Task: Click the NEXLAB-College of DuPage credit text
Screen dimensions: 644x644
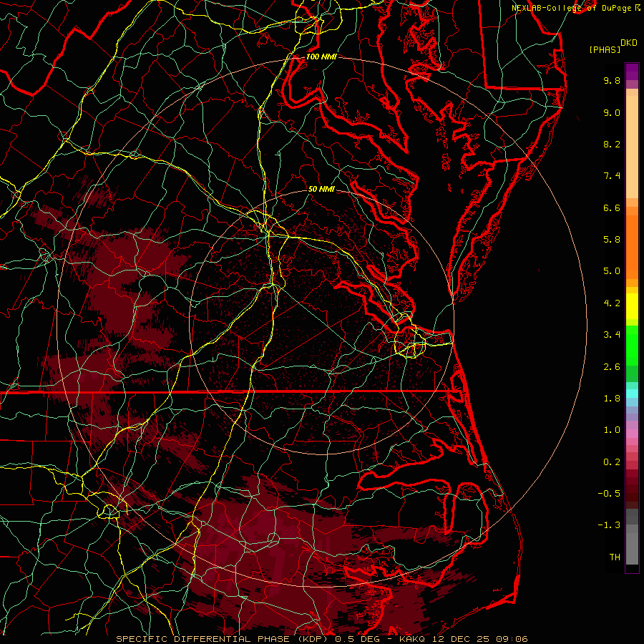Action: (x=572, y=8)
